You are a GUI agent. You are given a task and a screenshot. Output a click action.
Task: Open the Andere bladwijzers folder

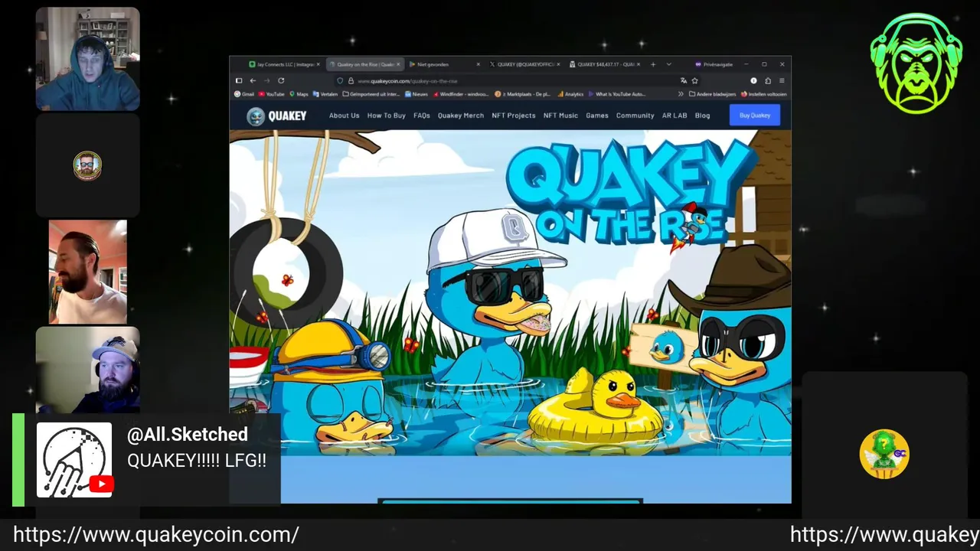(x=712, y=94)
